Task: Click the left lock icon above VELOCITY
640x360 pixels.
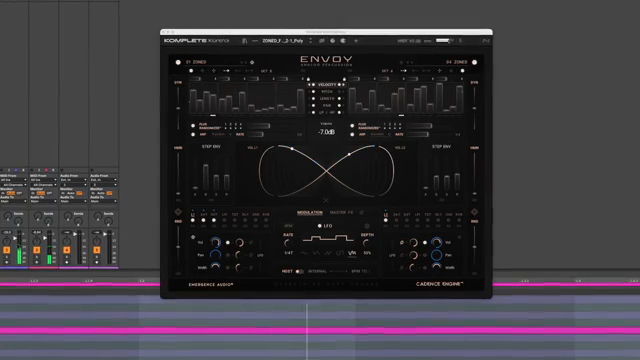Action: (x=308, y=79)
